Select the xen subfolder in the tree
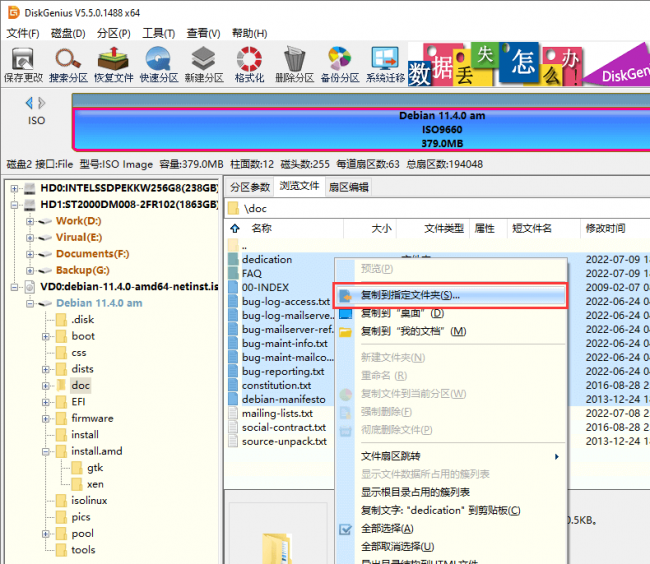 pyautogui.click(x=95, y=484)
